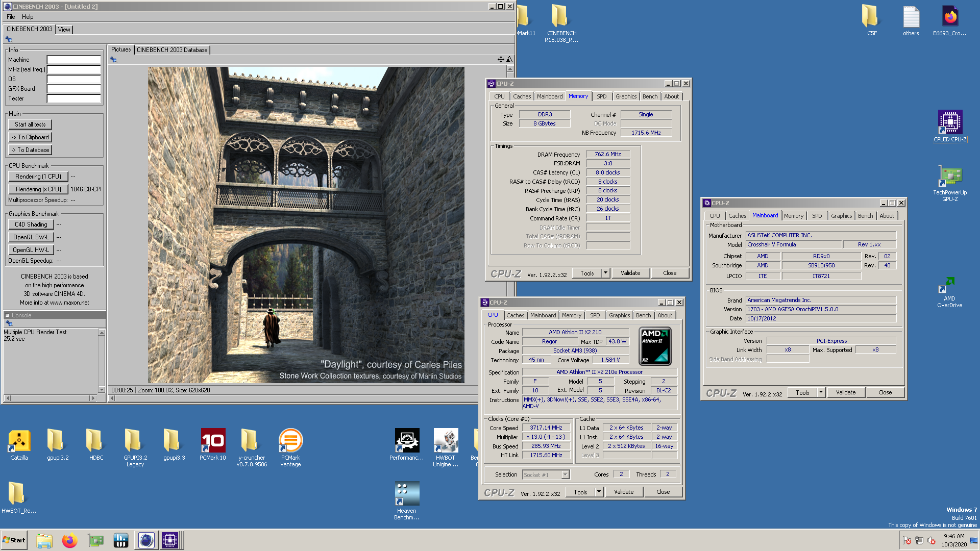The image size is (980, 551).
Task: Open the gpupi3.3 folder icon
Action: (174, 444)
